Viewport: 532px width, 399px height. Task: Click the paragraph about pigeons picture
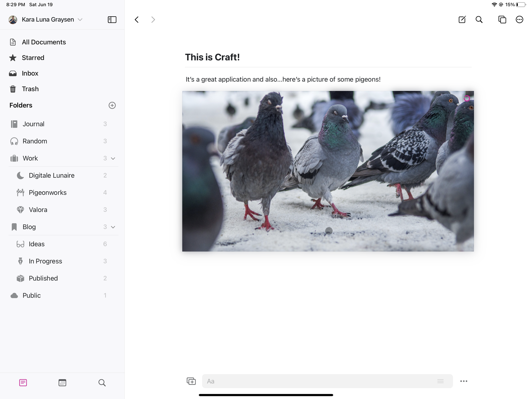(x=283, y=79)
